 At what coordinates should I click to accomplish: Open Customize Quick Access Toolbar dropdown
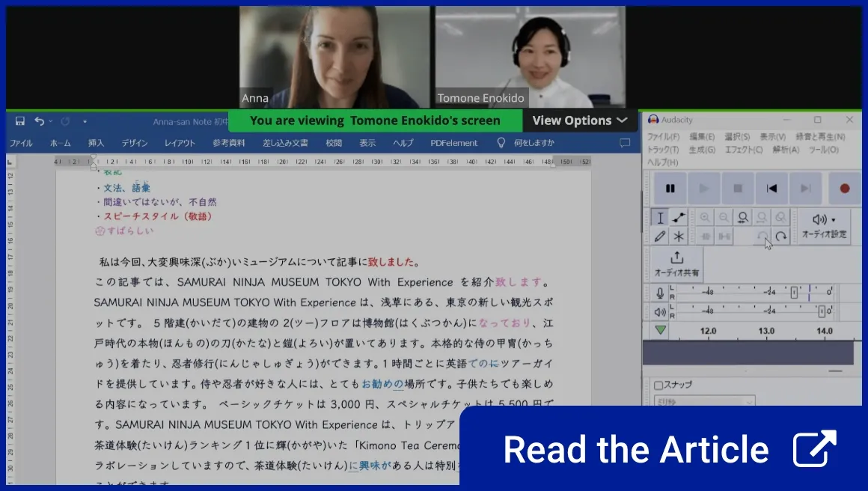point(85,121)
